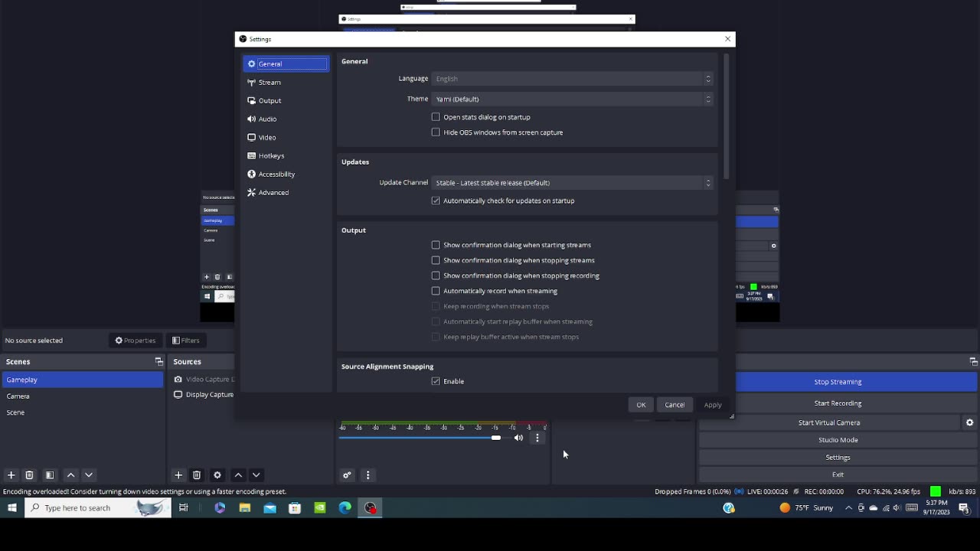Open the Mail app from the taskbar
This screenshot has height=551, width=980.
(269, 507)
